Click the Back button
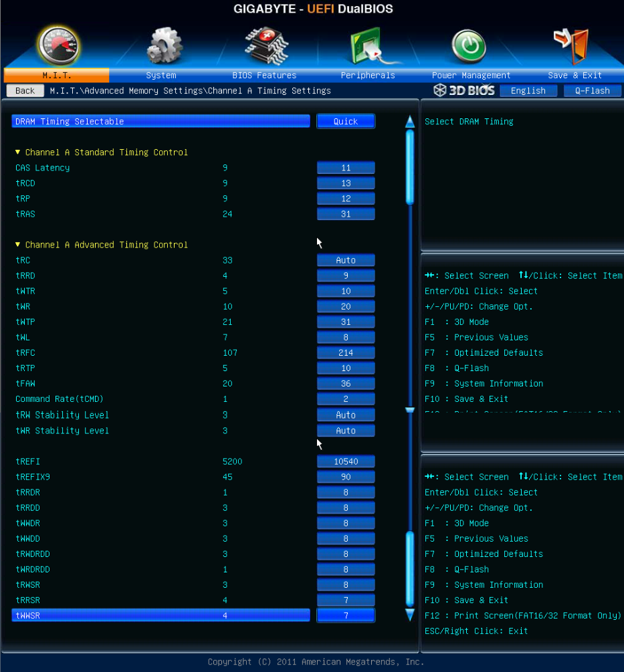The height and width of the screenshot is (672, 624). click(25, 90)
